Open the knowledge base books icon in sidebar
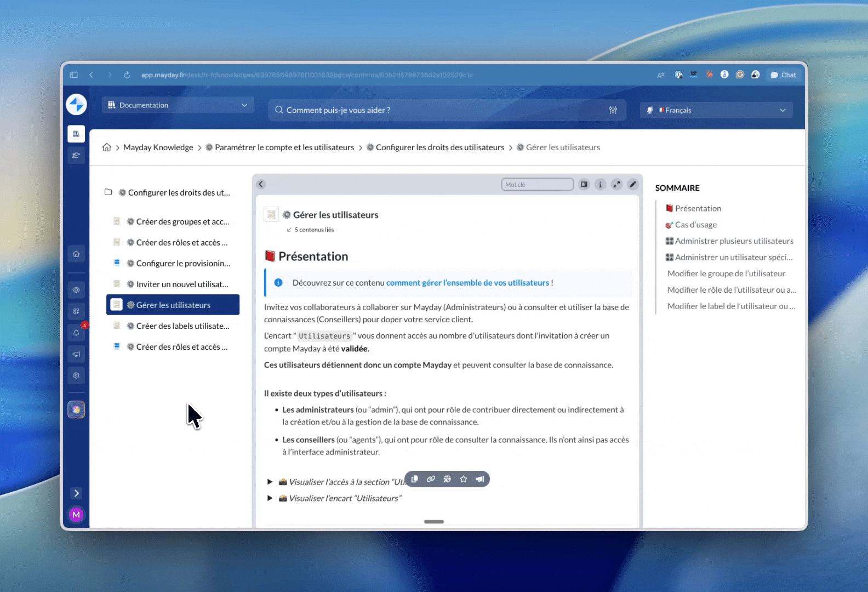The height and width of the screenshot is (592, 868). [x=76, y=134]
